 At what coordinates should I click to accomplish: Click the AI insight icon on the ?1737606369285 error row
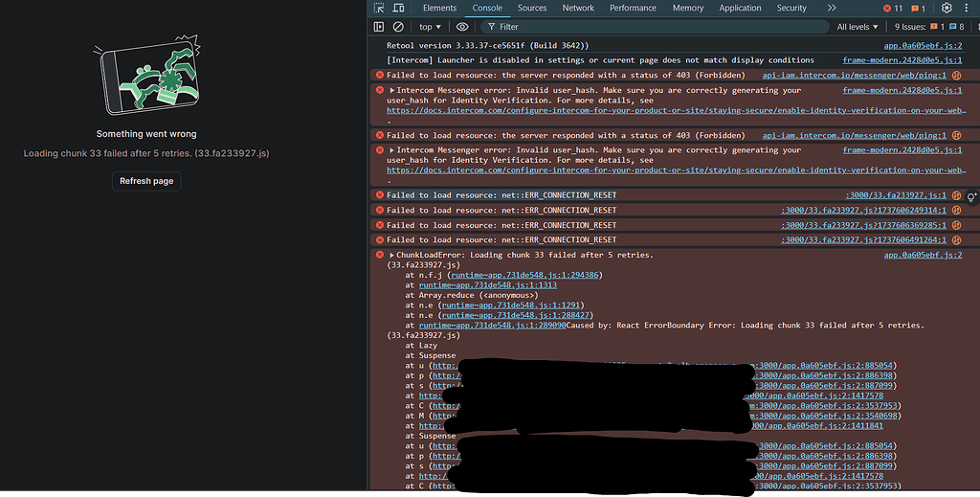pos(956,225)
